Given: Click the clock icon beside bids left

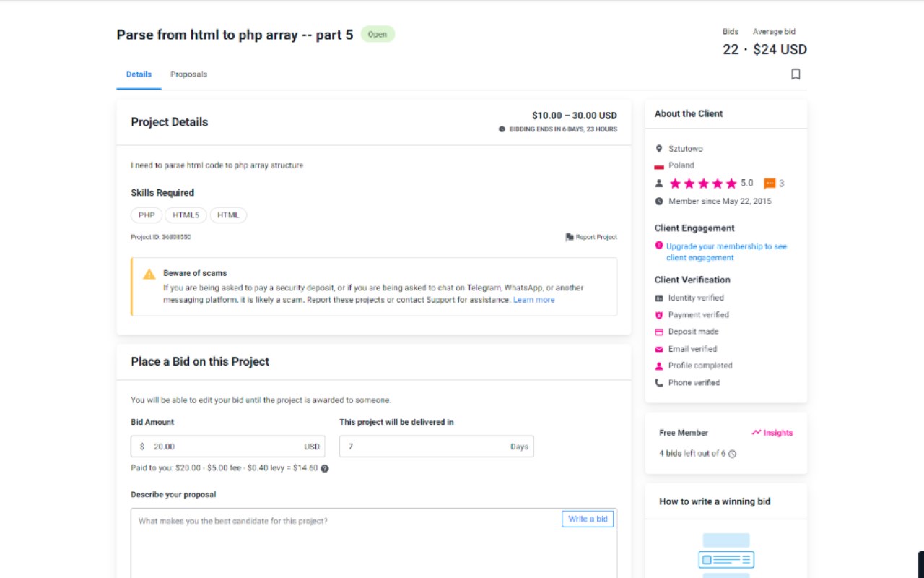Looking at the screenshot, I should (x=732, y=454).
